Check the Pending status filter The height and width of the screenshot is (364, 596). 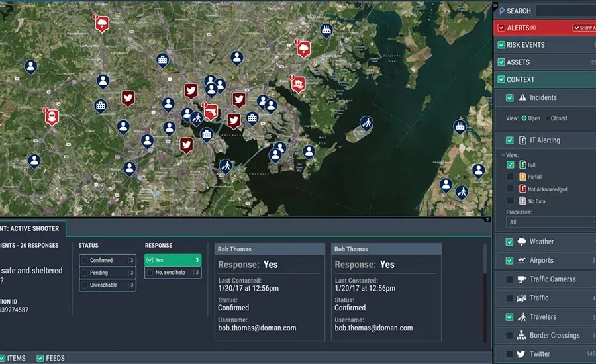click(x=85, y=273)
